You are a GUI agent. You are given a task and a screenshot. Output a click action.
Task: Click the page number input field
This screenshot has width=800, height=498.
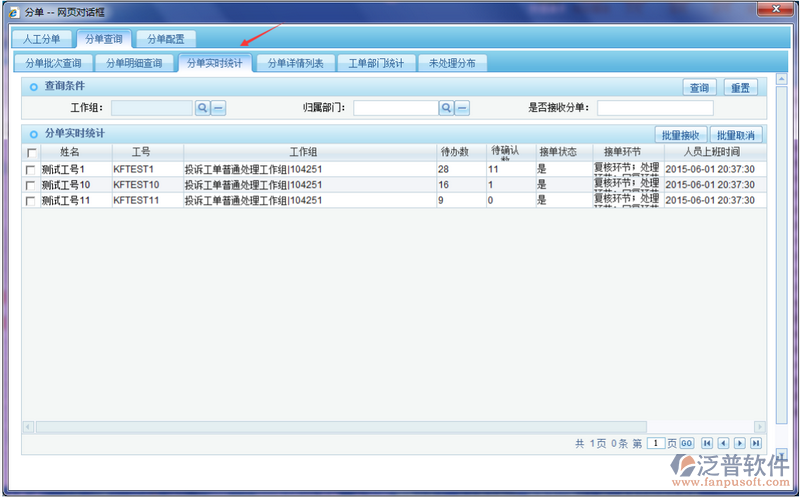655,442
